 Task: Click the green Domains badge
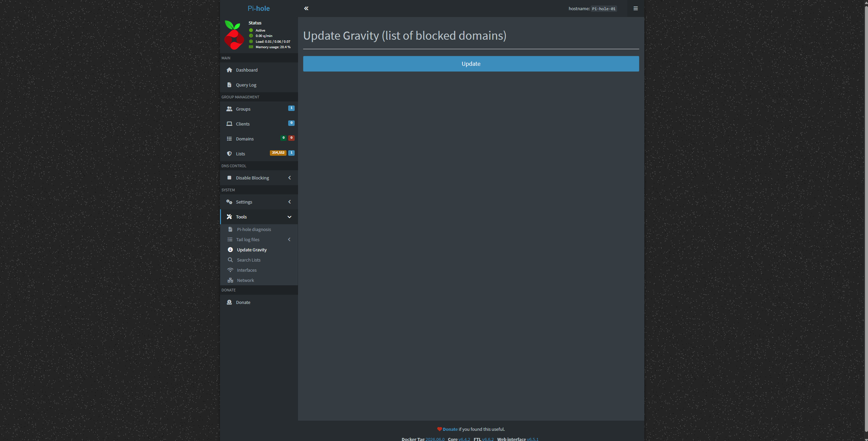[283, 138]
